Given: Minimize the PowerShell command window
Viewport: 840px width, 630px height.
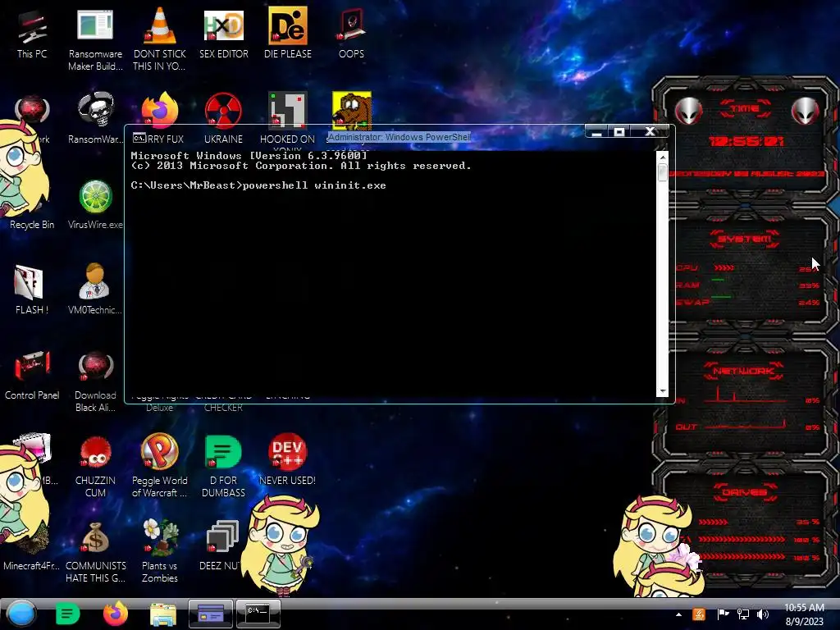Looking at the screenshot, I should pos(597,132).
